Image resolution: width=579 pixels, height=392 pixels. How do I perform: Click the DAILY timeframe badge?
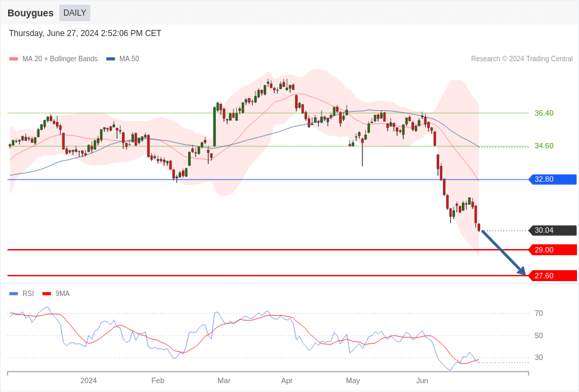74,13
